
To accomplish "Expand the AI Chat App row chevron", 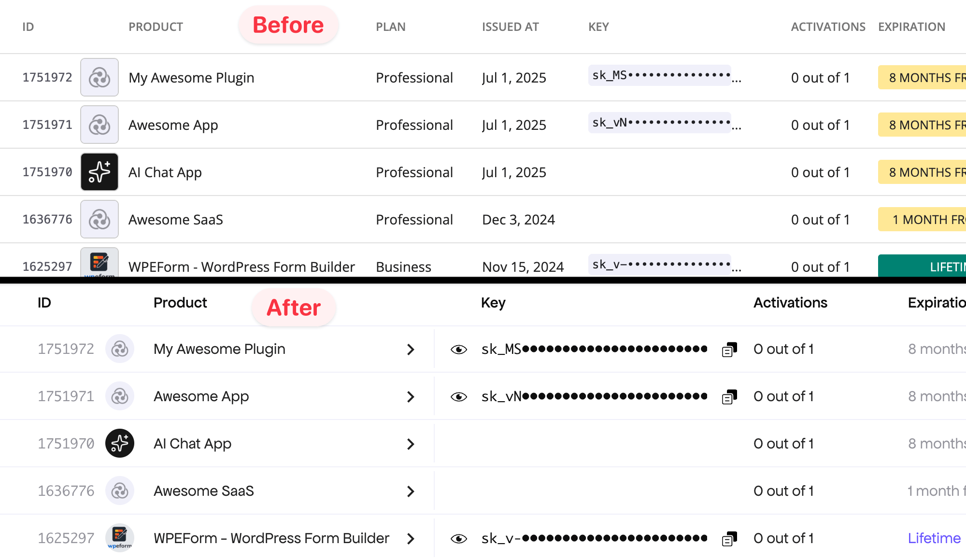I will tap(411, 444).
